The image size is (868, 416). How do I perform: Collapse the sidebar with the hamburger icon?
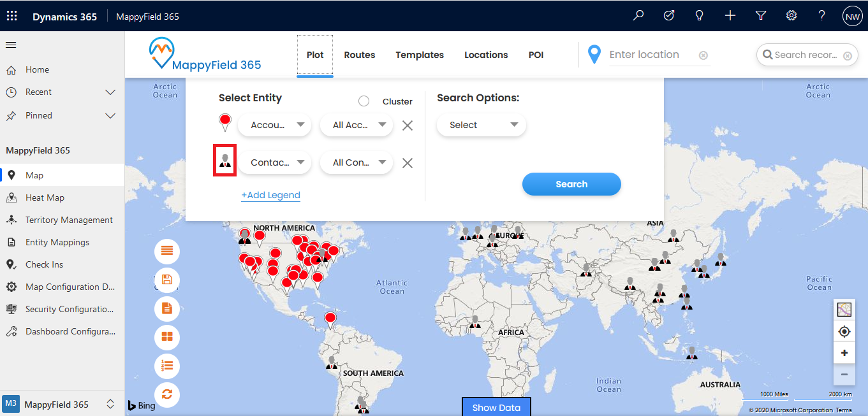(11, 45)
